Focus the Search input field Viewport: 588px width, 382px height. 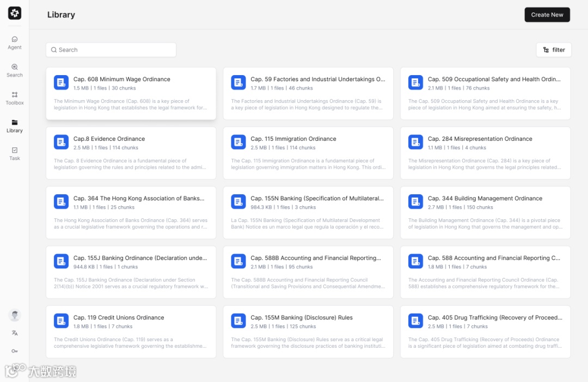111,50
